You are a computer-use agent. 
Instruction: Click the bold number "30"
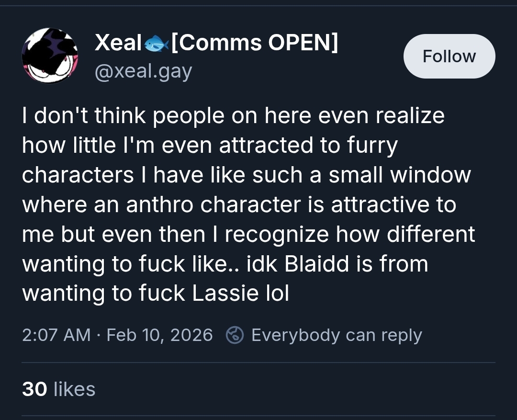pyautogui.click(x=34, y=389)
